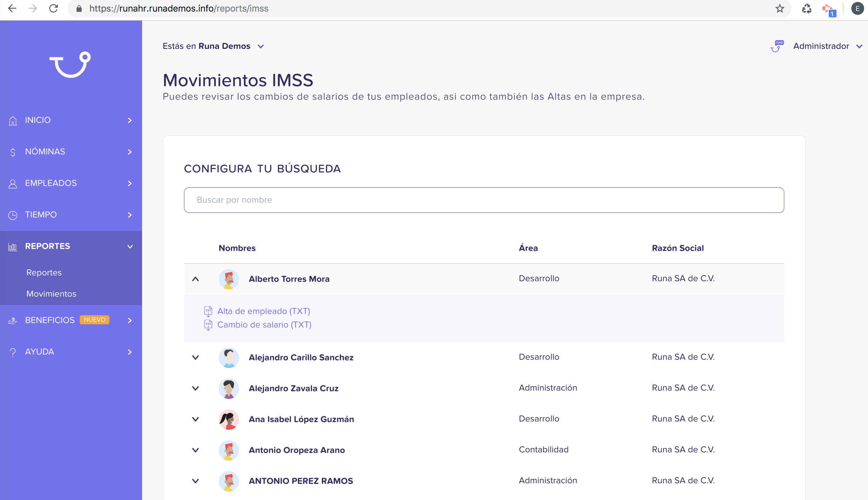
Task: Click the hand icon beside BENEFICIOS
Action: (13, 321)
